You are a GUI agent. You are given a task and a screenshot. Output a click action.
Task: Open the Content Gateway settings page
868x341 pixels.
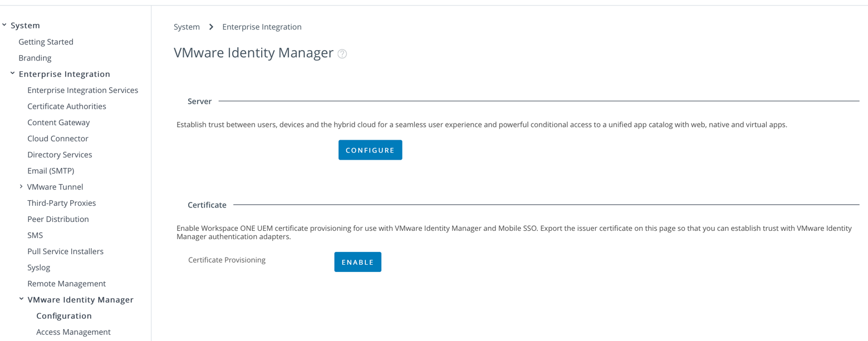click(58, 122)
